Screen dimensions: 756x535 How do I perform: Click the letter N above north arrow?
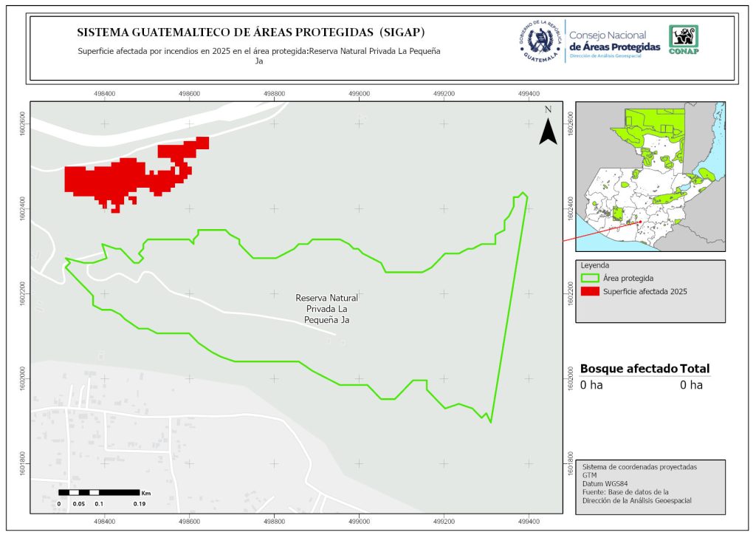click(548, 109)
